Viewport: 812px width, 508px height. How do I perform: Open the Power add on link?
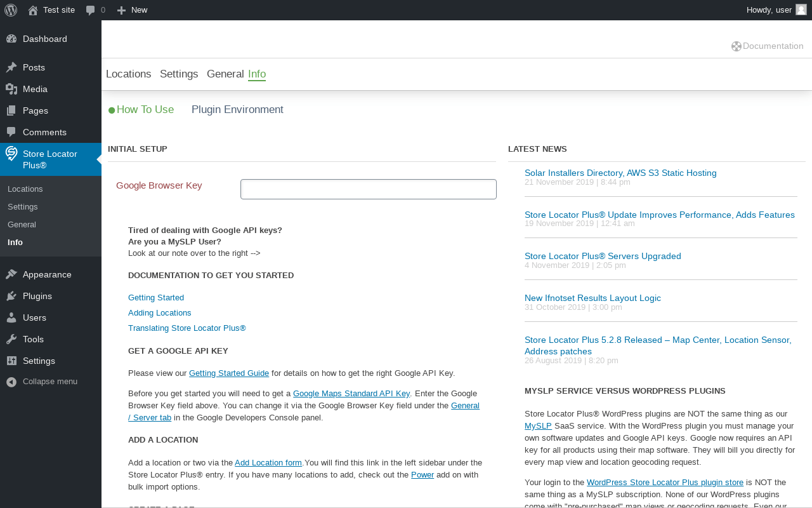click(422, 475)
